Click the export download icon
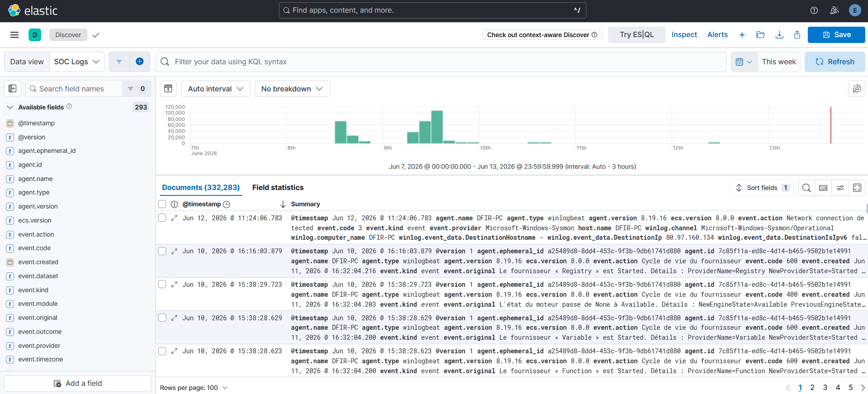The height and width of the screenshot is (394, 868). pos(779,35)
